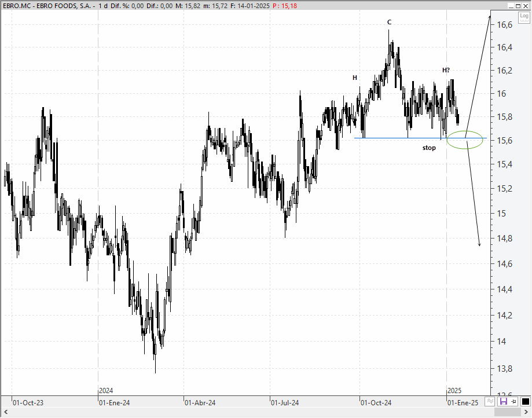
Task: Click the 'F: 14-01-2025' date in header
Action: (x=250, y=6)
